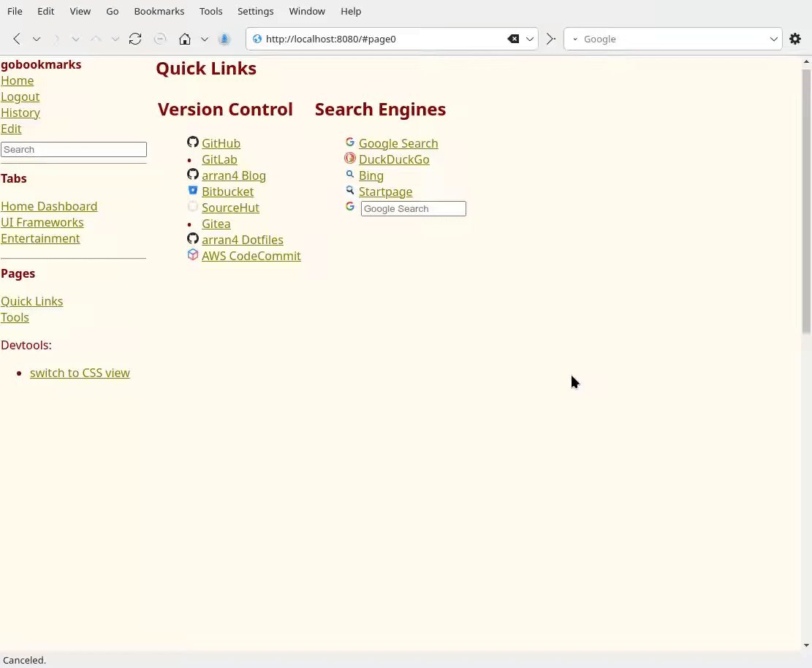This screenshot has height=668, width=812.
Task: Click the Logout link
Action: (x=20, y=96)
